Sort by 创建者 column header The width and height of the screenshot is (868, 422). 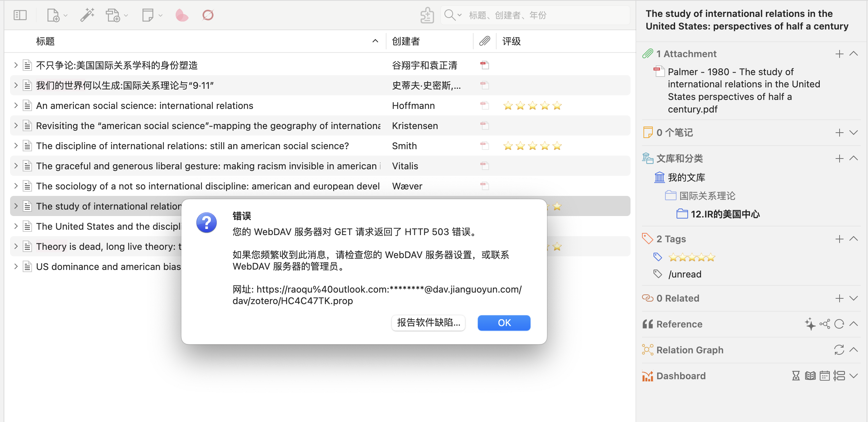click(x=406, y=41)
